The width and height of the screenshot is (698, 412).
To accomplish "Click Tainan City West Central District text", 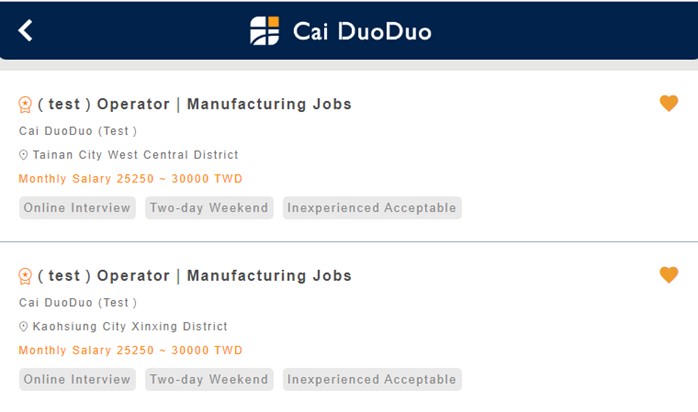I will pyautogui.click(x=136, y=155).
